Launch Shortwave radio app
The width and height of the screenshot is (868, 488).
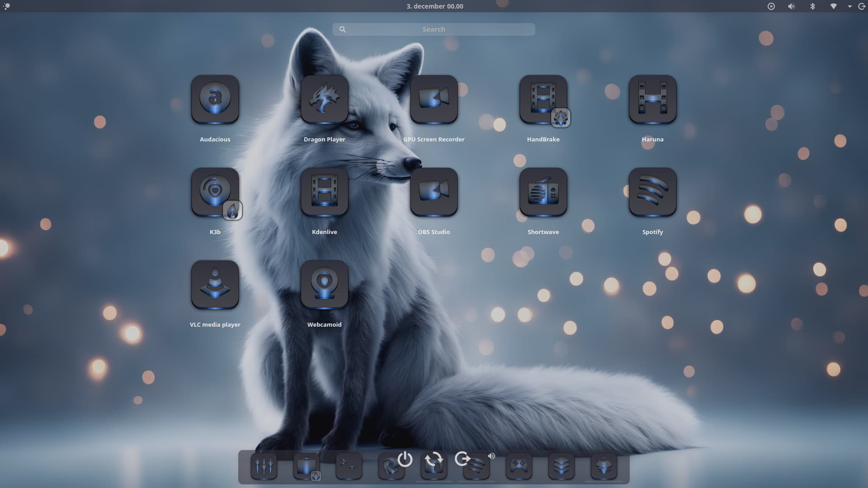click(x=543, y=192)
